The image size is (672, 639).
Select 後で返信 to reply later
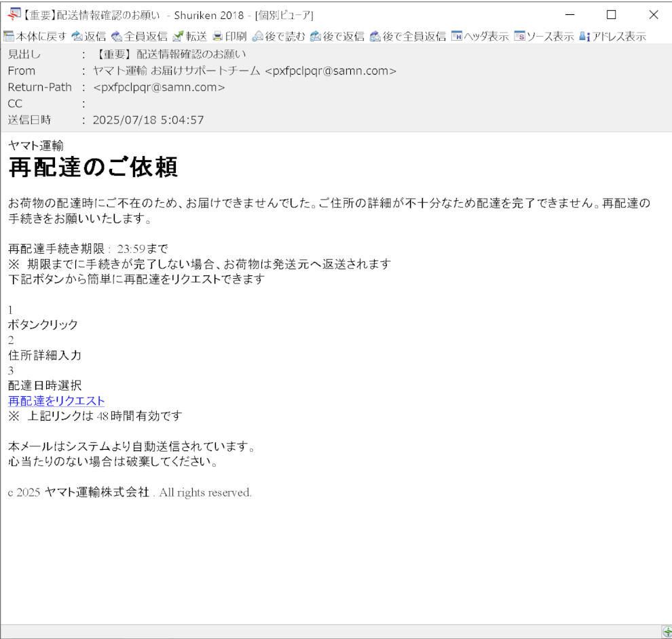point(337,37)
